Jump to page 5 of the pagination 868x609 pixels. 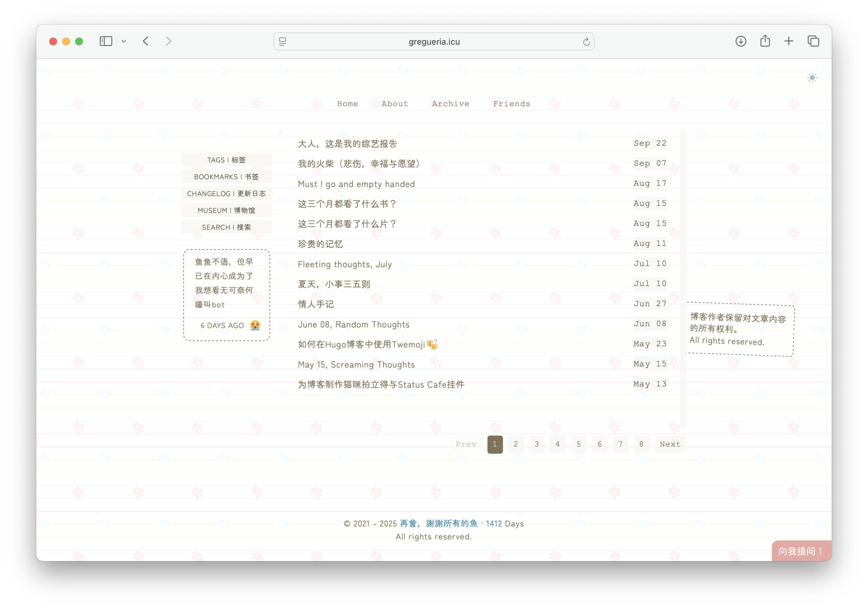tap(578, 444)
